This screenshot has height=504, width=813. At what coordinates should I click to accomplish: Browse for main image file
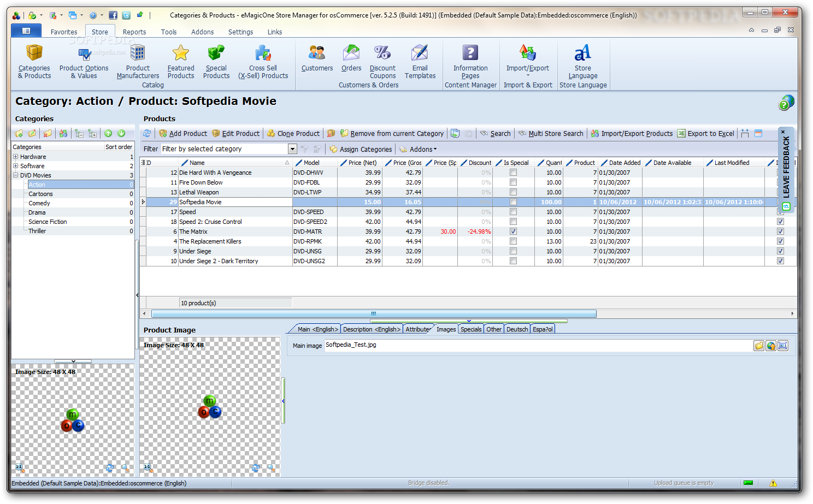pyautogui.click(x=759, y=346)
